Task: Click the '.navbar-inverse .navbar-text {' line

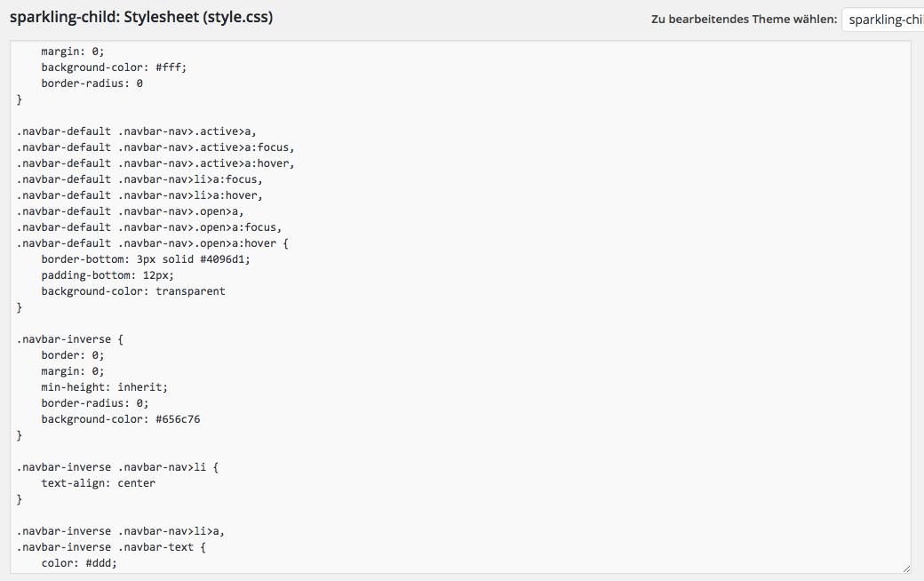Action: pyautogui.click(x=111, y=547)
